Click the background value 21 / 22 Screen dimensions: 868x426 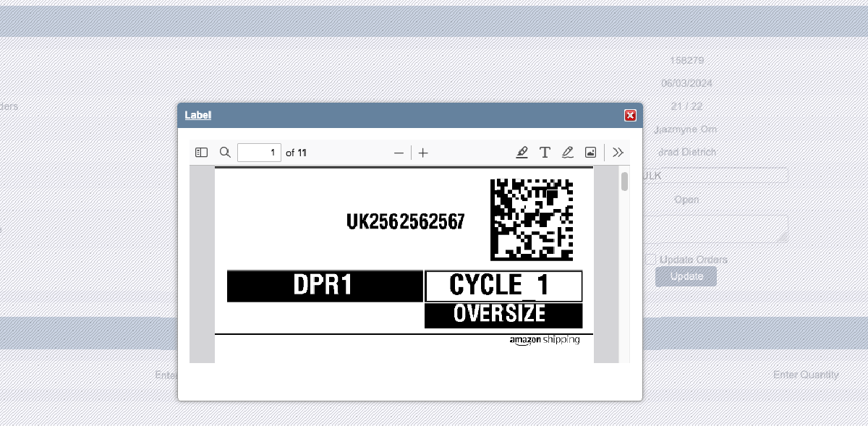pyautogui.click(x=687, y=106)
